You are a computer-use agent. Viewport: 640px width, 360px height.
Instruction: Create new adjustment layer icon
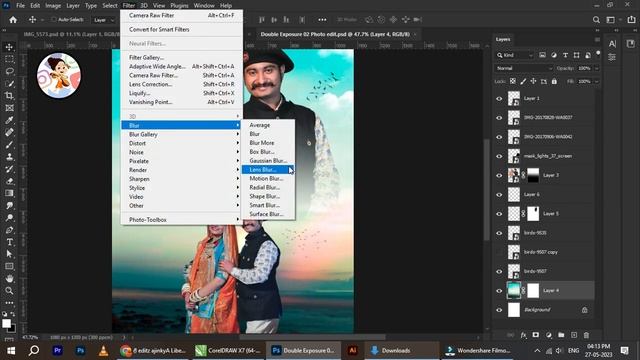pyautogui.click(x=549, y=335)
